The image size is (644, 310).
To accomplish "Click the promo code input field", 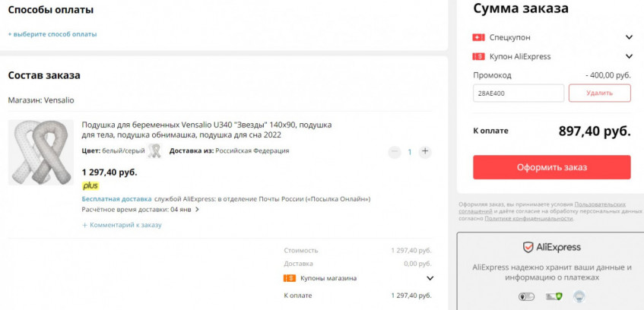I will [x=519, y=93].
